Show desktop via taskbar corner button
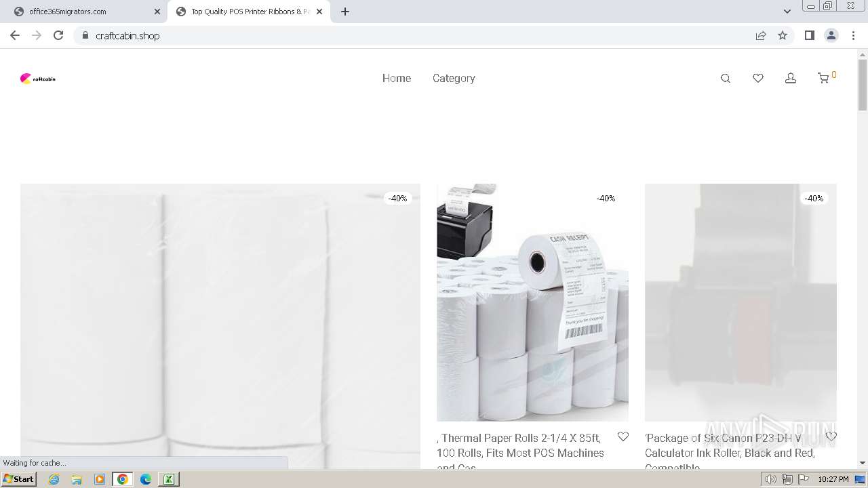Image resolution: width=868 pixels, height=488 pixels. 861,479
